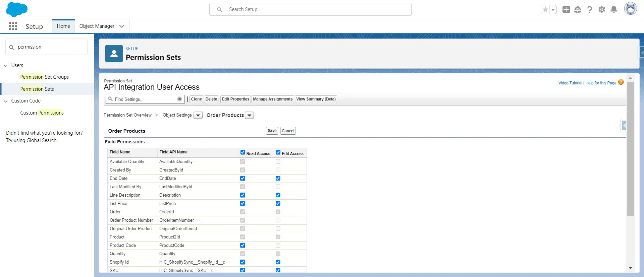Click the Favorites star icon
The width and height of the screenshot is (644, 277).
[x=545, y=10]
